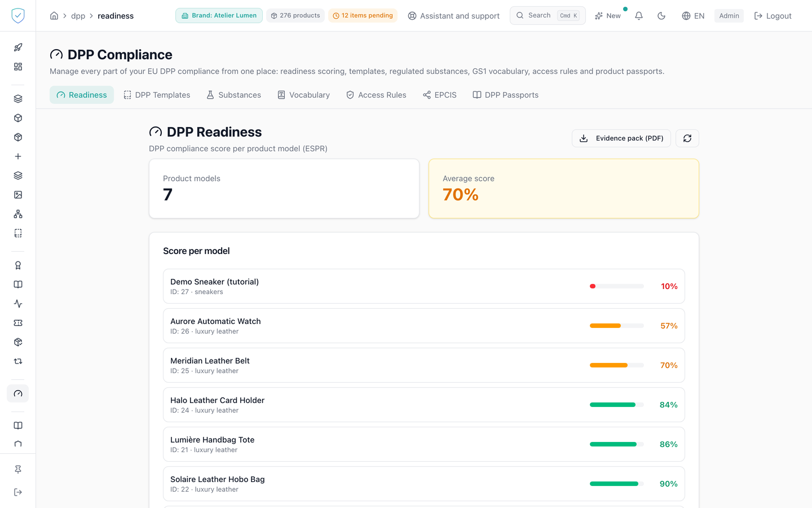Click the repeat arrows icon in the sidebar
The image size is (812, 508).
click(x=18, y=361)
